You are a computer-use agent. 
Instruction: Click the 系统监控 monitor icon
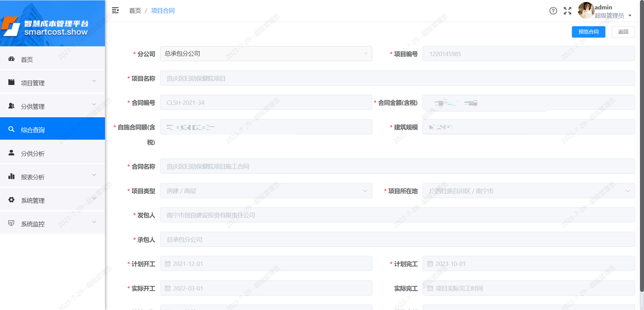(11, 223)
